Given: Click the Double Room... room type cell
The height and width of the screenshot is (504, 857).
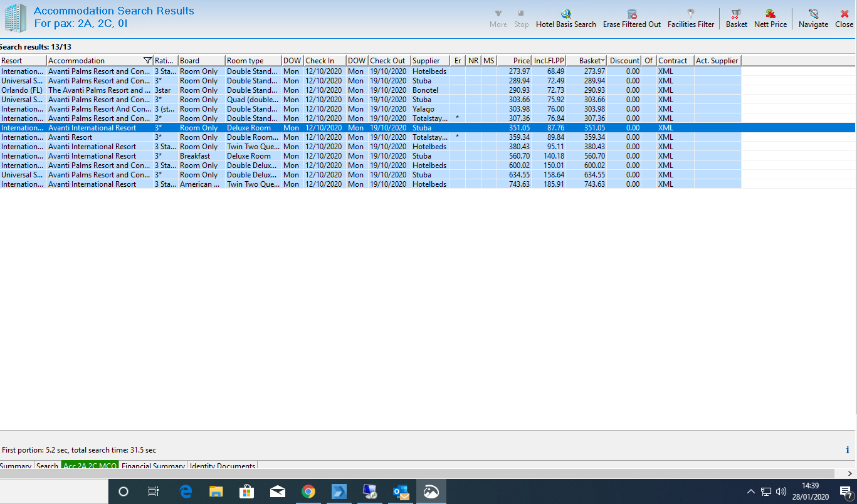Looking at the screenshot, I should (253, 137).
